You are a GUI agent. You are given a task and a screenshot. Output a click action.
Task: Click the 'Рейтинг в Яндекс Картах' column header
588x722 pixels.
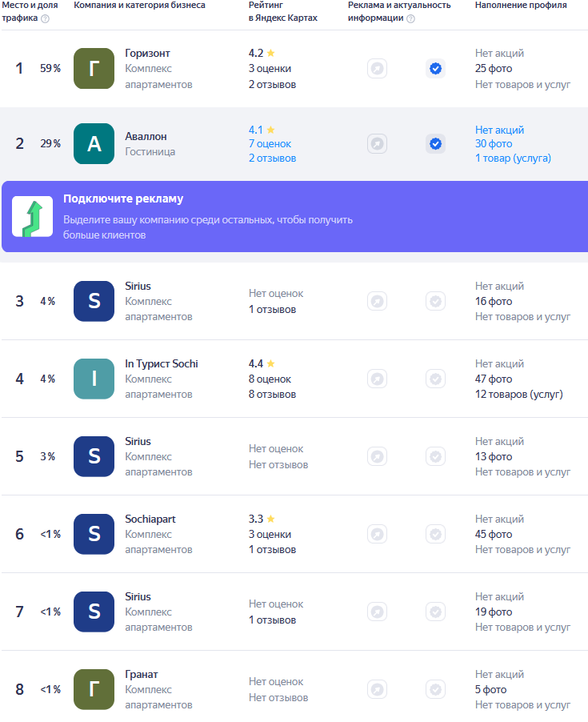coord(282,11)
